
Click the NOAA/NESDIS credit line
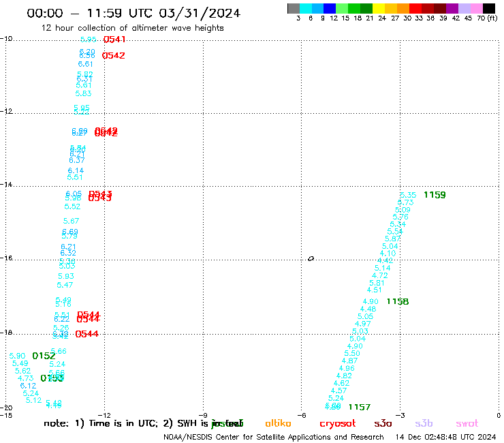click(274, 438)
